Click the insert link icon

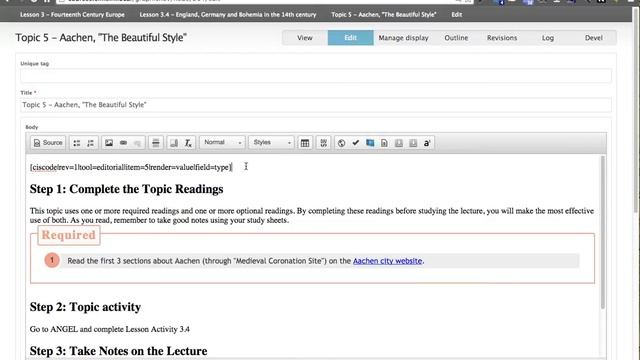[x=123, y=143]
